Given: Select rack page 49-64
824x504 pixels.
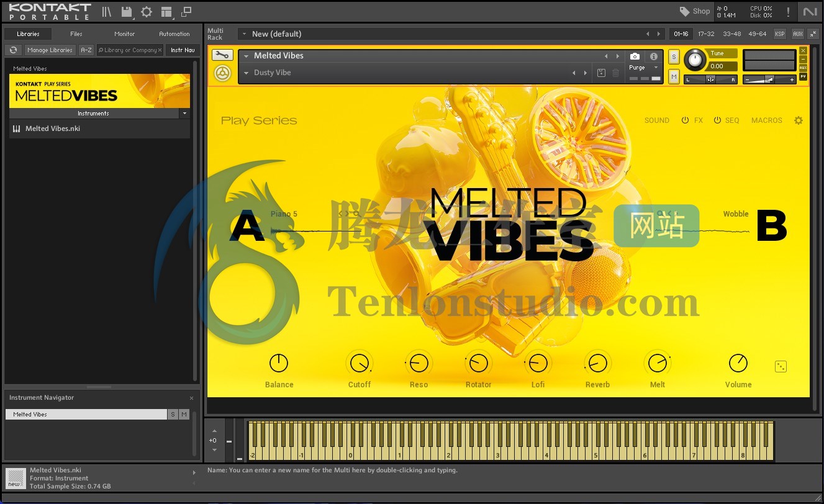Looking at the screenshot, I should (757, 34).
